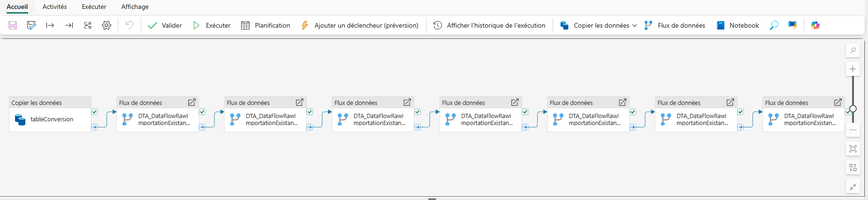Viewport: 868px width, 200px height.
Task: Click the auto-align layout icon on canvas
Action: pyautogui.click(x=853, y=168)
